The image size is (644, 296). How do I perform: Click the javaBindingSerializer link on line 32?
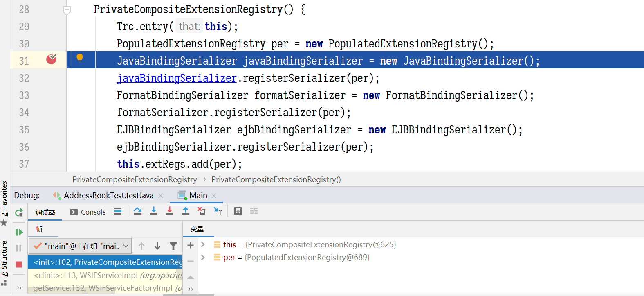click(177, 78)
